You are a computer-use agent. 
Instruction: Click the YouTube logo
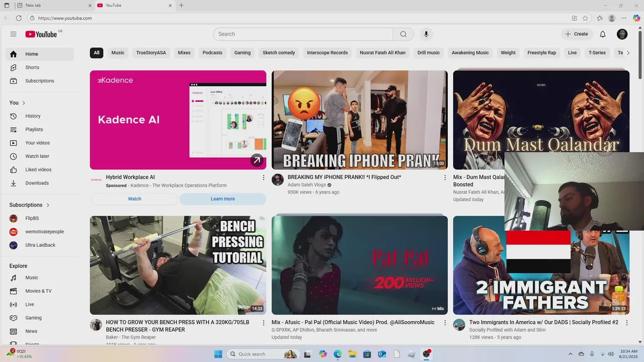click(41, 34)
